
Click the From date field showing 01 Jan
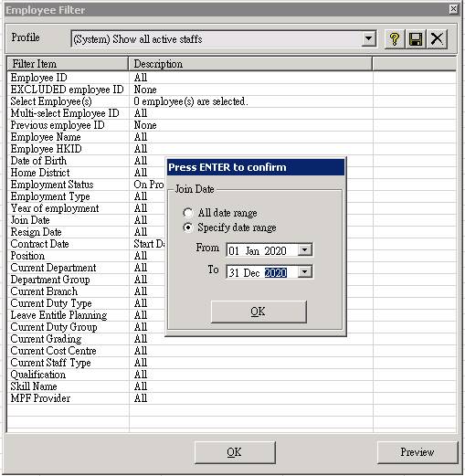pyautogui.click(x=262, y=250)
